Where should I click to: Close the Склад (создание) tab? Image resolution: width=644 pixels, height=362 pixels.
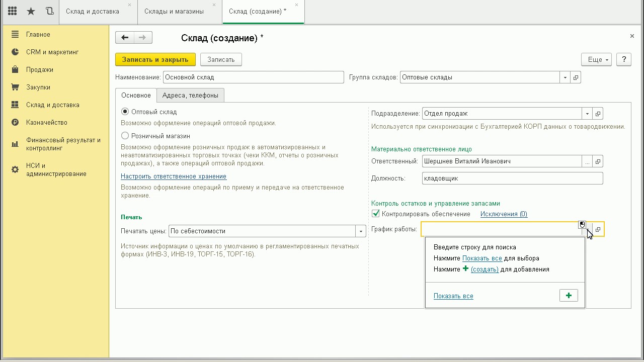click(296, 5)
